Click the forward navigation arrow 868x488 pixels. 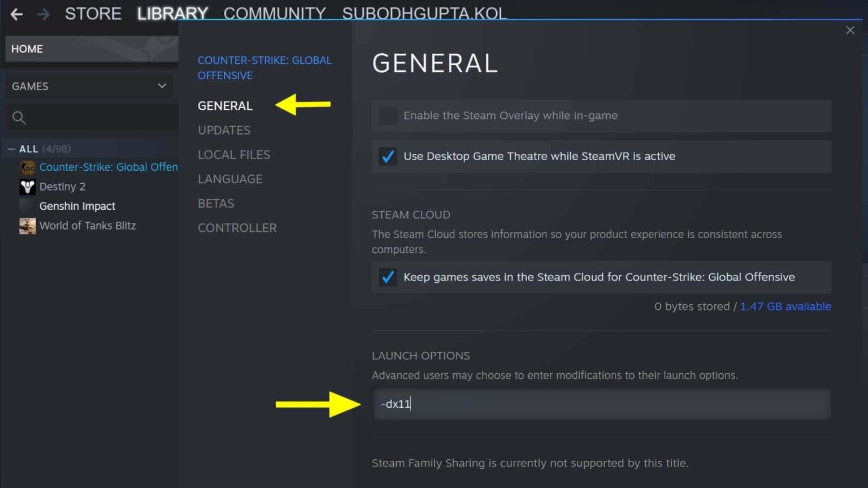42,14
